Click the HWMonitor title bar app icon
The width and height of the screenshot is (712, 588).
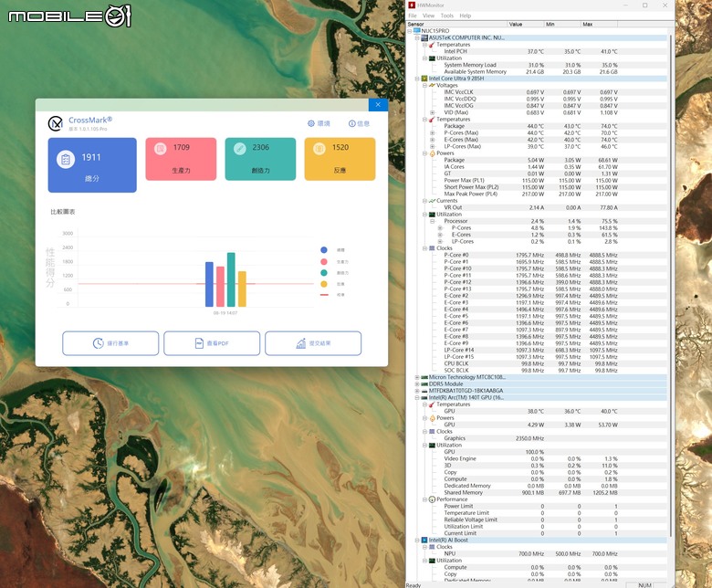click(412, 5)
